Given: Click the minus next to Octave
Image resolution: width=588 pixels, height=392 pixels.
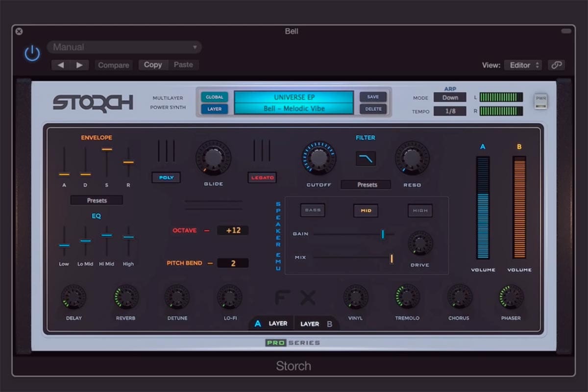Looking at the screenshot, I should click(207, 231).
